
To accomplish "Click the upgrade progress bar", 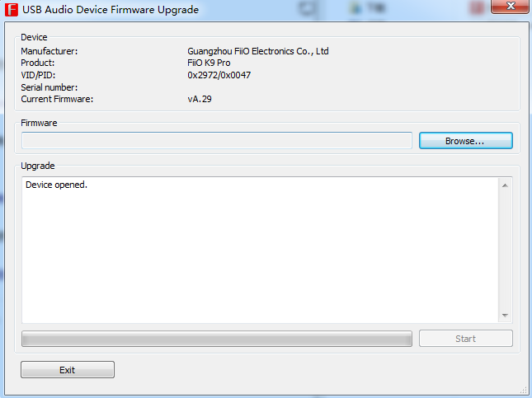I will coord(216,339).
